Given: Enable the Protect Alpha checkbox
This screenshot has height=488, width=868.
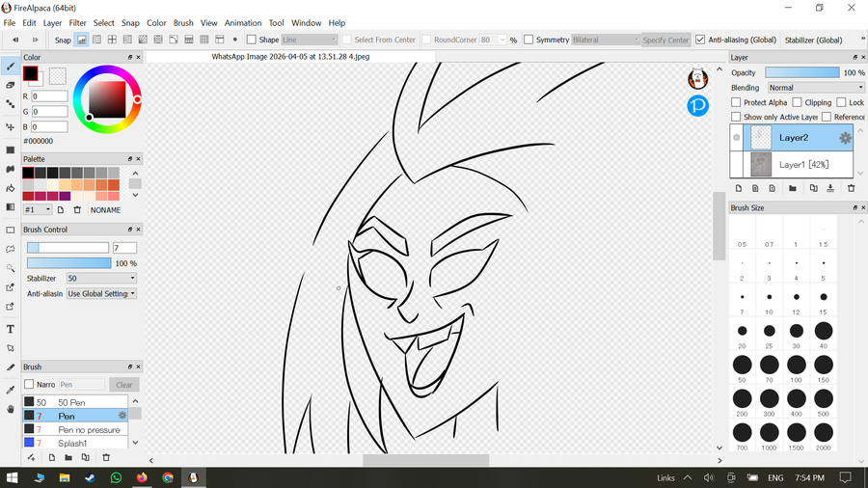Looking at the screenshot, I should coord(737,102).
